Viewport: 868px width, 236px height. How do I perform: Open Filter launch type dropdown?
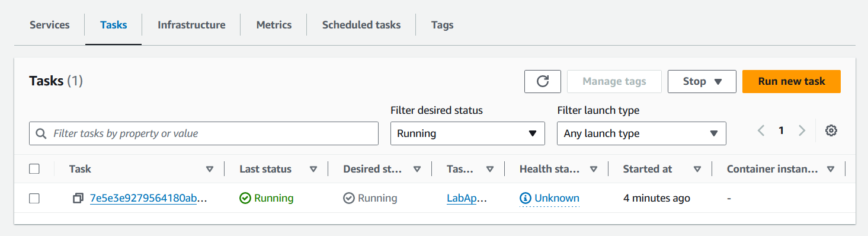click(x=642, y=133)
